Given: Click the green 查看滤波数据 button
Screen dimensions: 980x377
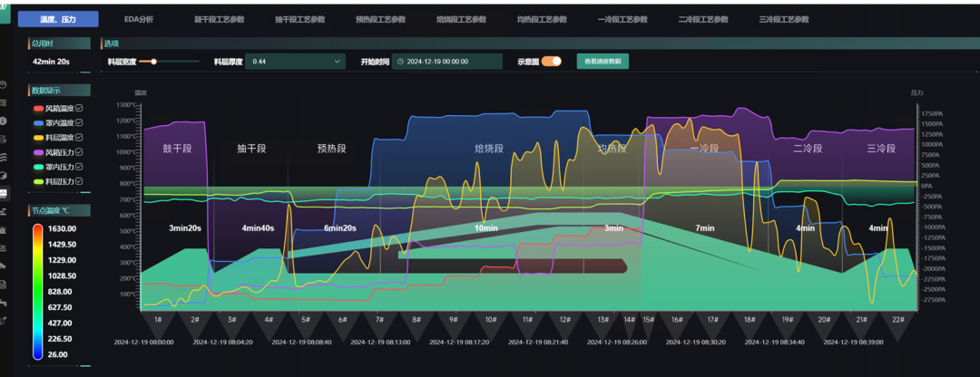Looking at the screenshot, I should pos(603,62).
